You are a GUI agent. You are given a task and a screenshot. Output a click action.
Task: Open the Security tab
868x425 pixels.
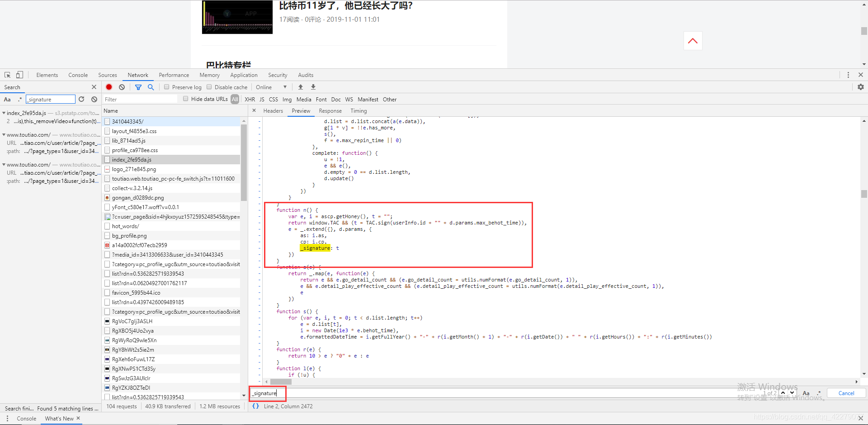278,75
